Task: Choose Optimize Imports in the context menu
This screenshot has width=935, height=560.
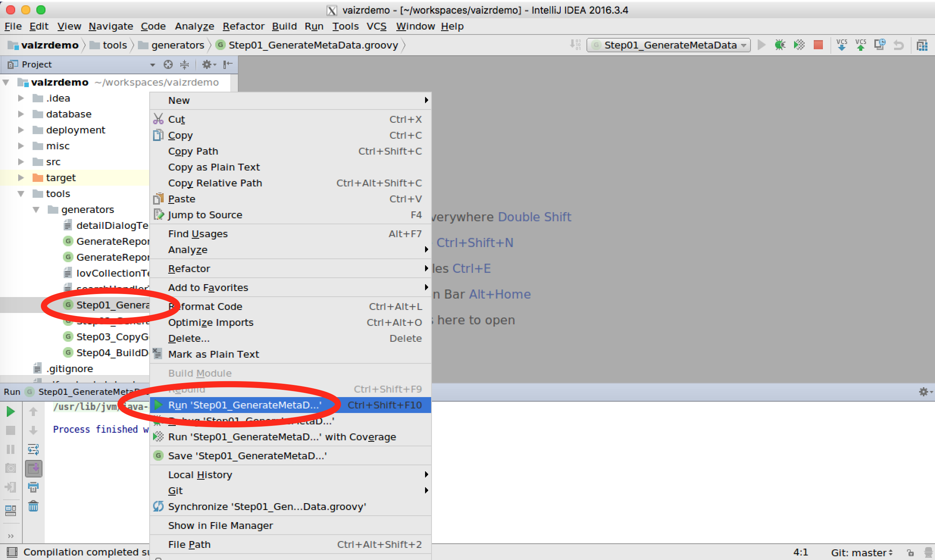Action: [x=291, y=323]
